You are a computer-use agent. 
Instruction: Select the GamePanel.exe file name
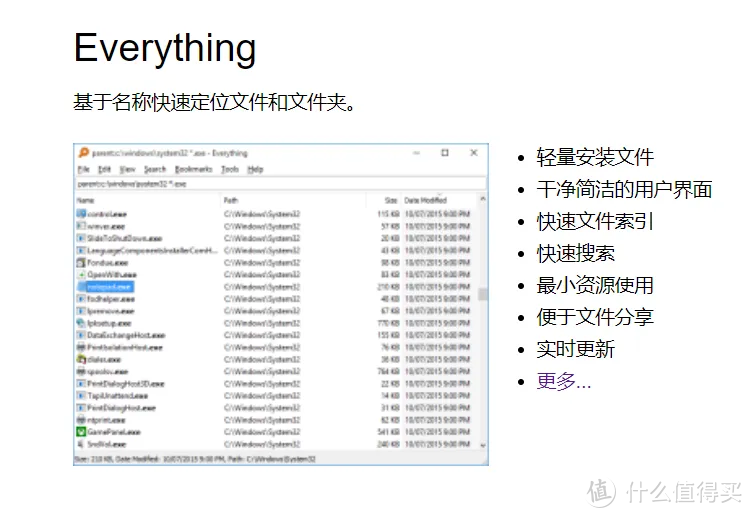114,432
